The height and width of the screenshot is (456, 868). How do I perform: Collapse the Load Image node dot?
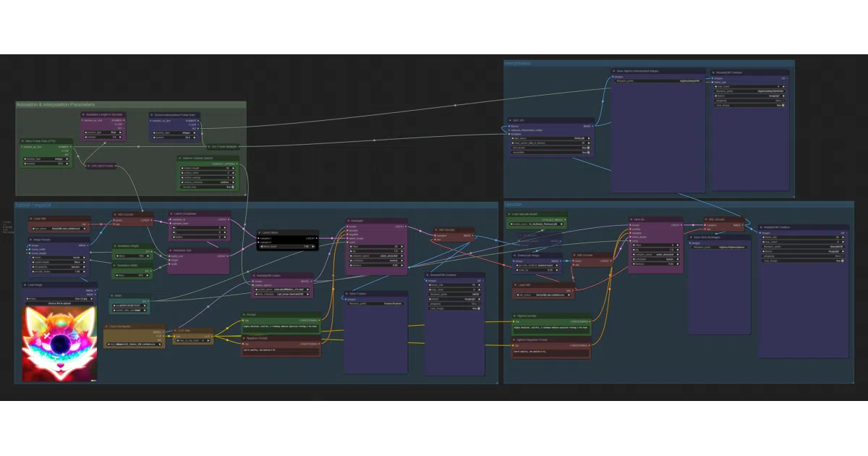point(24,284)
